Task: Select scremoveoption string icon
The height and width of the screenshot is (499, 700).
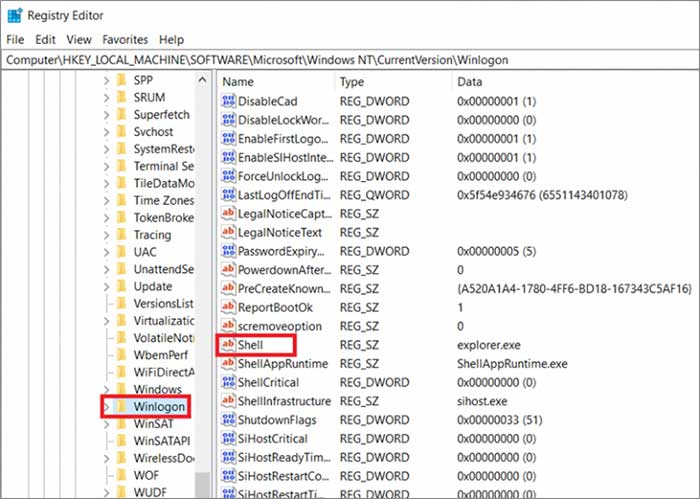Action: click(x=228, y=326)
